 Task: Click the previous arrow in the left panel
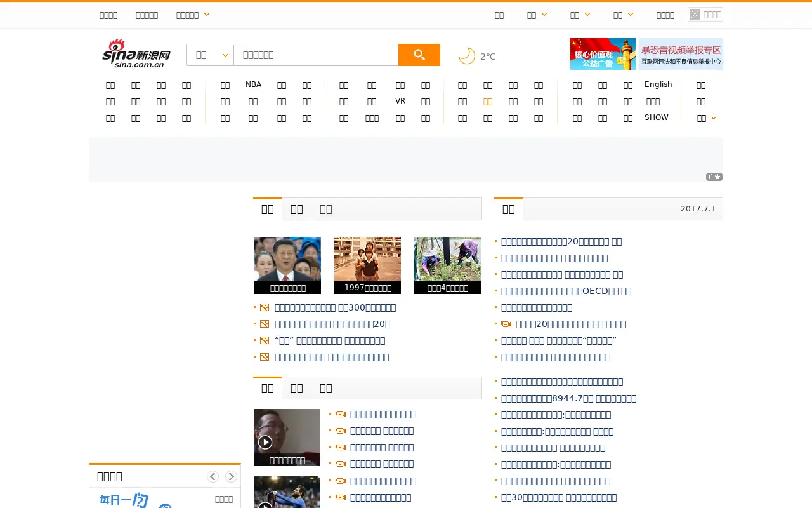coord(213,476)
